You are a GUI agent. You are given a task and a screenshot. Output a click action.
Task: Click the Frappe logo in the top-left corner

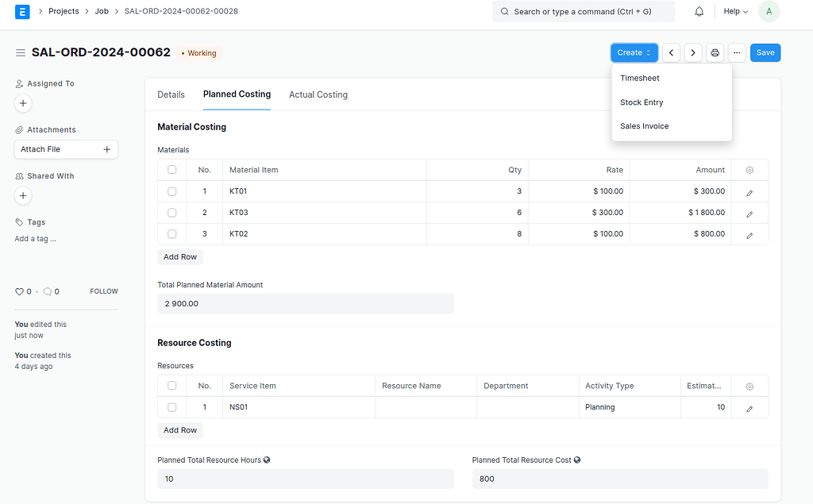pyautogui.click(x=22, y=11)
